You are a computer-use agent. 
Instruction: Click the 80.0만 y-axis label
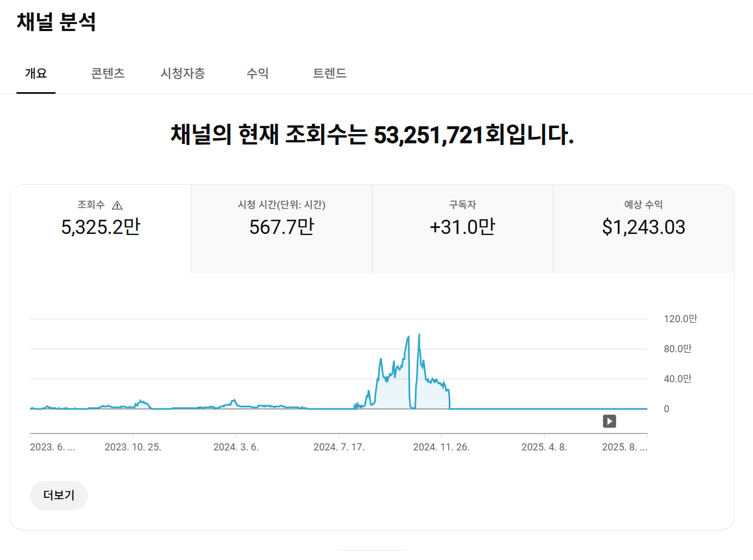pyautogui.click(x=678, y=349)
